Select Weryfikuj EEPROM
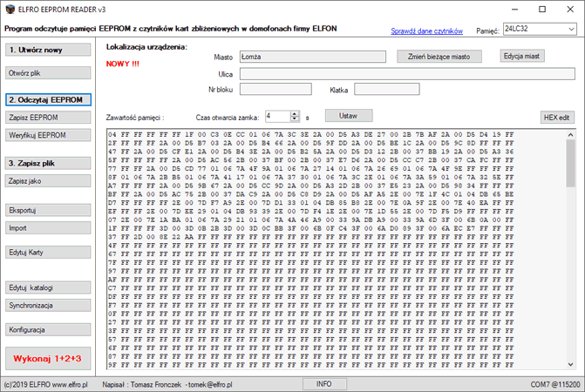This screenshot has height=392, width=585. [48, 135]
